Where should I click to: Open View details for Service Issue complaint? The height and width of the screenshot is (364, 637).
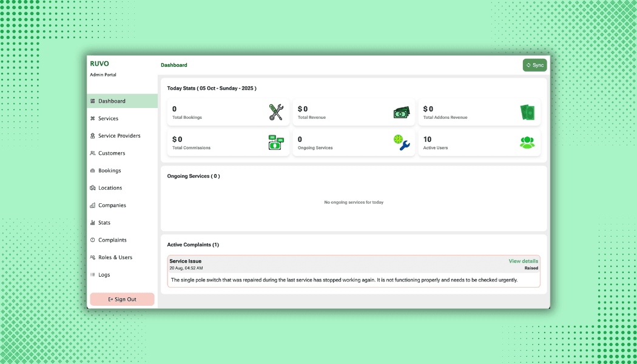point(523,261)
